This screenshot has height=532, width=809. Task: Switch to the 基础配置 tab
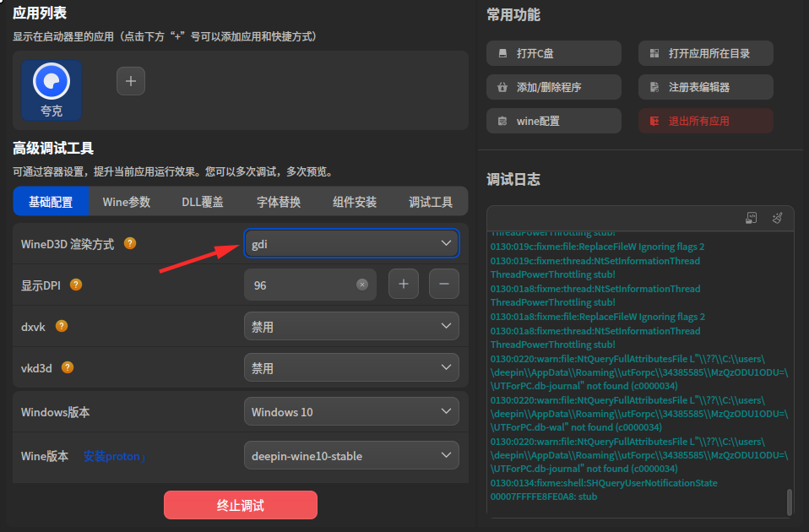pos(51,201)
